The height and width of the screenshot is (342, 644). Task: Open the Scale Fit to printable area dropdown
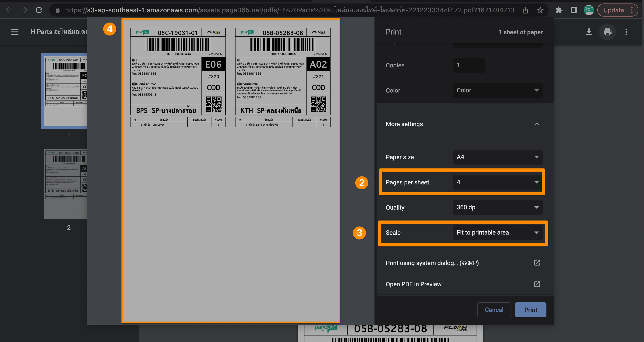[497, 233]
